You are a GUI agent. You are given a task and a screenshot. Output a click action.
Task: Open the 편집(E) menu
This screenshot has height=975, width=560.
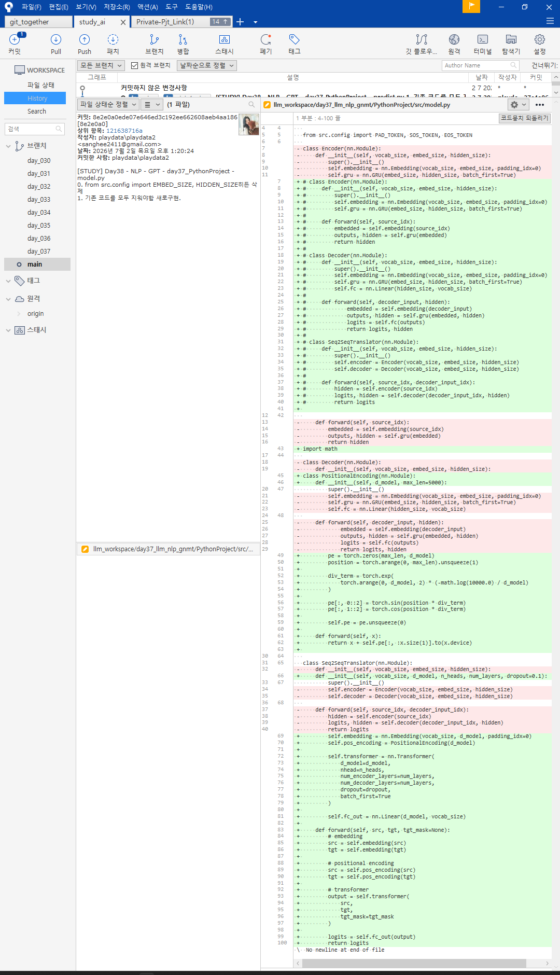(59, 7)
